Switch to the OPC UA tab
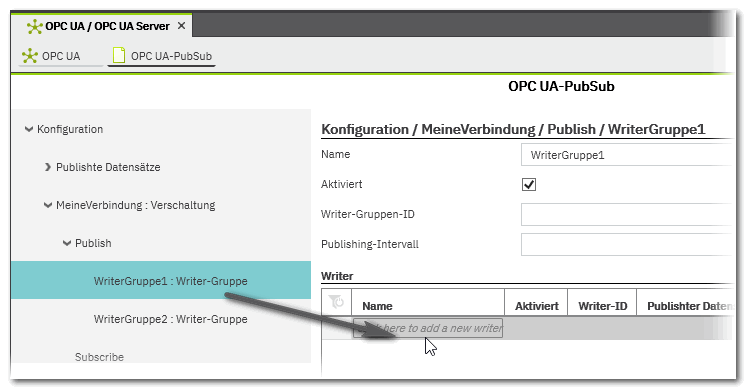 52,56
